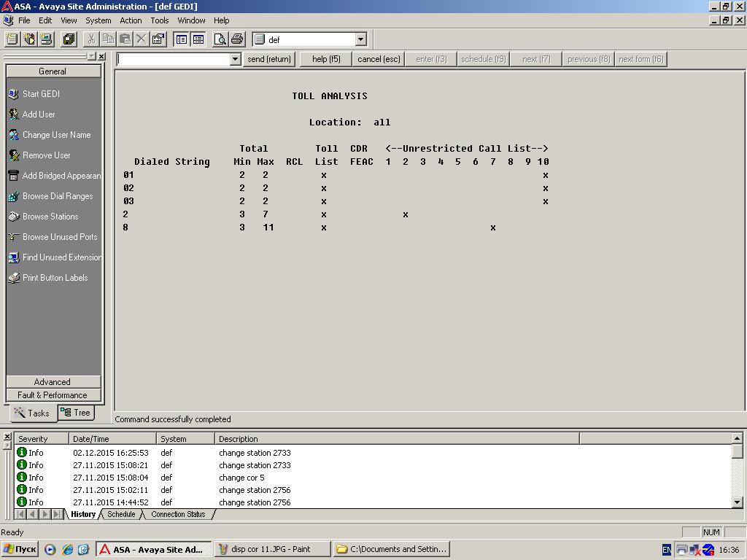The image size is (747, 560).
Task: Click the cancel (esc) button
Action: (379, 59)
